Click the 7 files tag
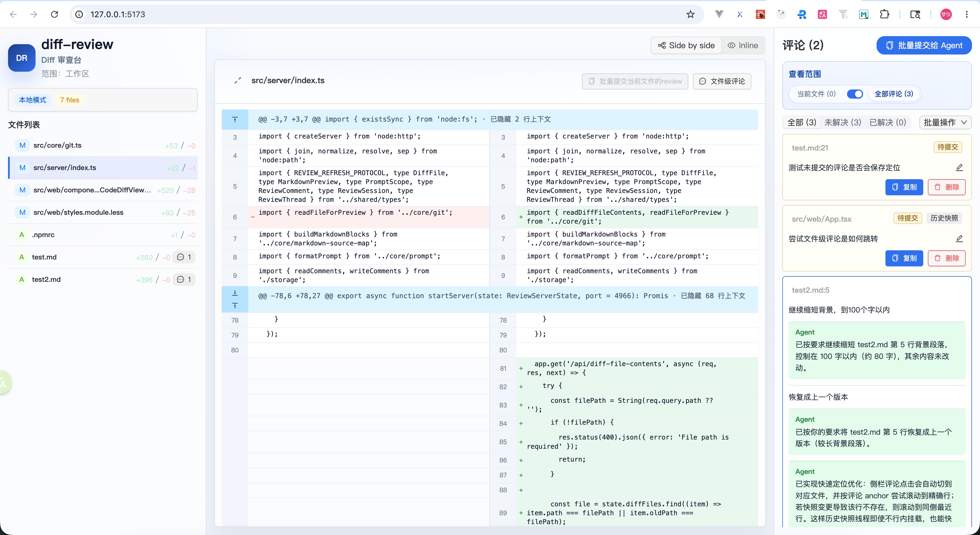Viewport: 980px width, 535px height. coord(70,100)
